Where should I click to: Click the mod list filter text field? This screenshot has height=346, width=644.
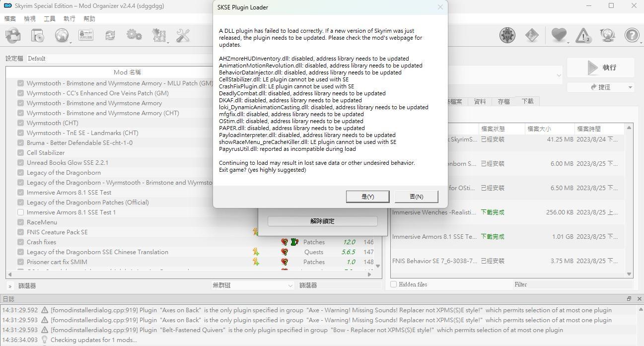pyautogui.click(x=340, y=285)
